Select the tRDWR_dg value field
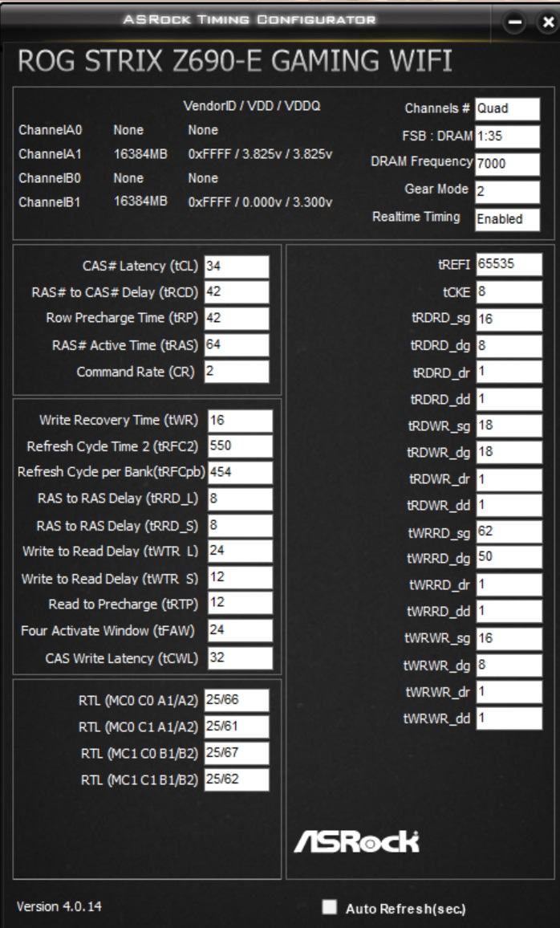560x928 pixels. pyautogui.click(x=509, y=452)
